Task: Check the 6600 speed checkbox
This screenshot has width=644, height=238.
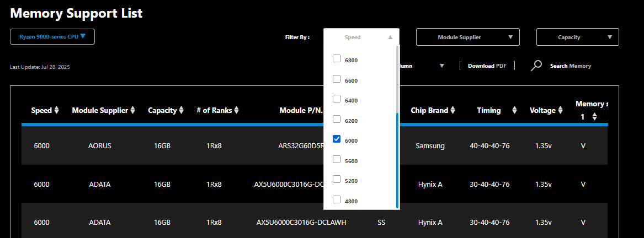Action: [x=337, y=79]
